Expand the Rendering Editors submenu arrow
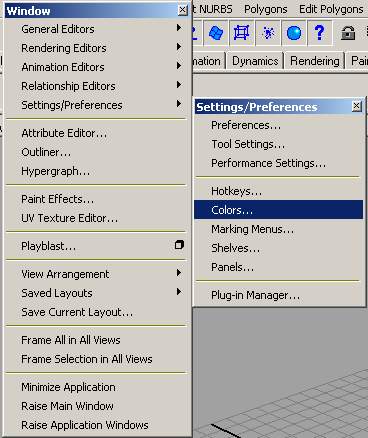 coord(179,47)
